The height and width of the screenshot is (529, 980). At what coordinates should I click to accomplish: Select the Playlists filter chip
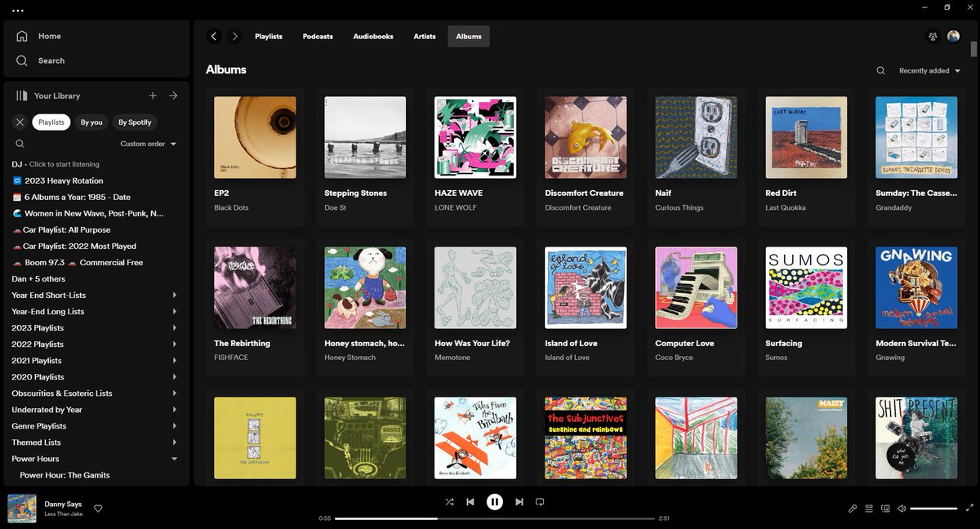click(51, 122)
